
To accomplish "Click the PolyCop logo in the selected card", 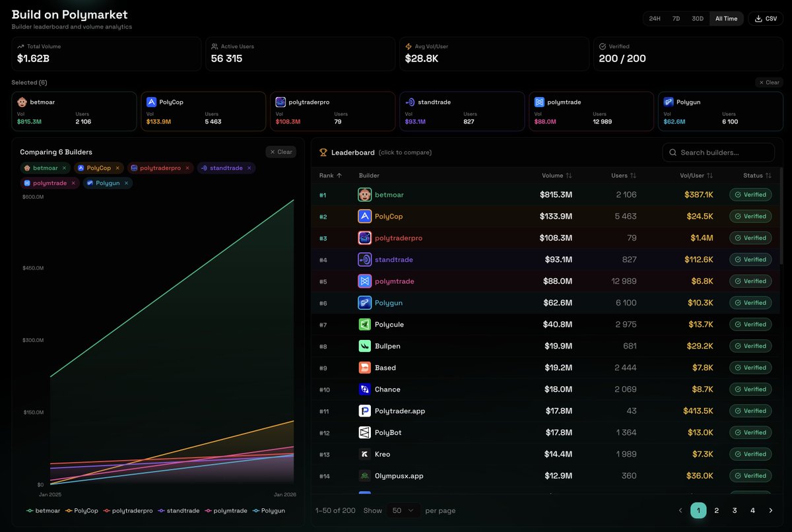I will click(151, 102).
